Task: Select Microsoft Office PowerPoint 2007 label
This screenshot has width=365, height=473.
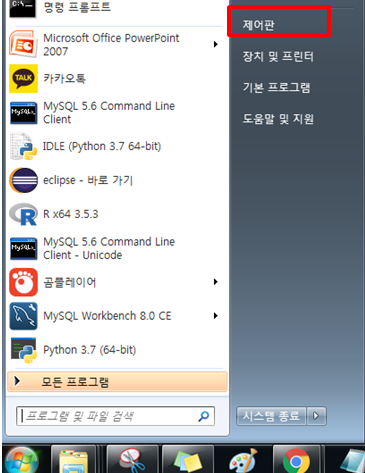Action: click(x=111, y=45)
